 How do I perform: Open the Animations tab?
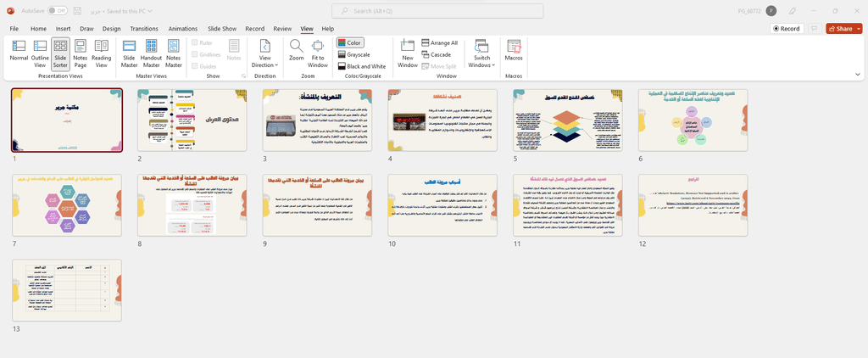click(x=183, y=29)
